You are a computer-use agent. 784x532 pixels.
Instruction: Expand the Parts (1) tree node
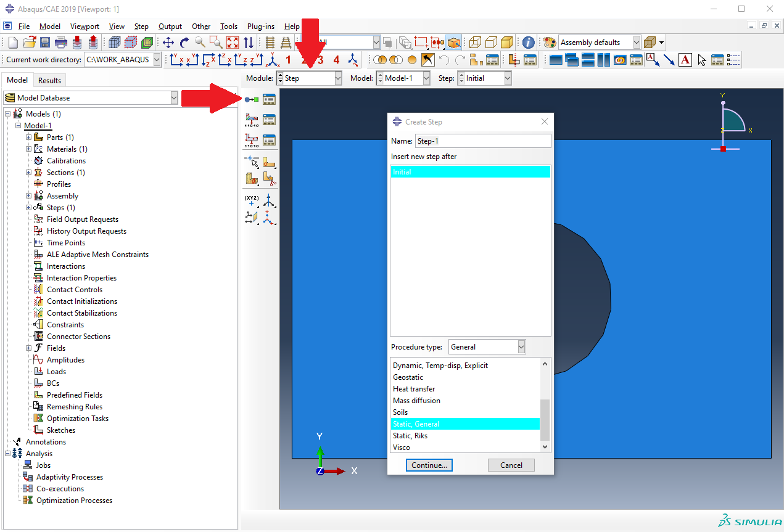(x=29, y=137)
